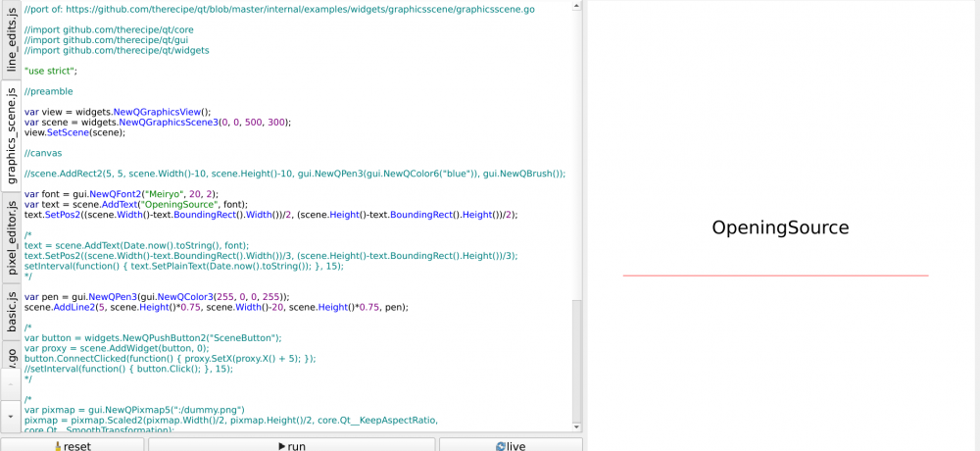Select the graphics_scene.js tab
Image resolution: width=980 pixels, height=451 pixels.
pos(11,135)
